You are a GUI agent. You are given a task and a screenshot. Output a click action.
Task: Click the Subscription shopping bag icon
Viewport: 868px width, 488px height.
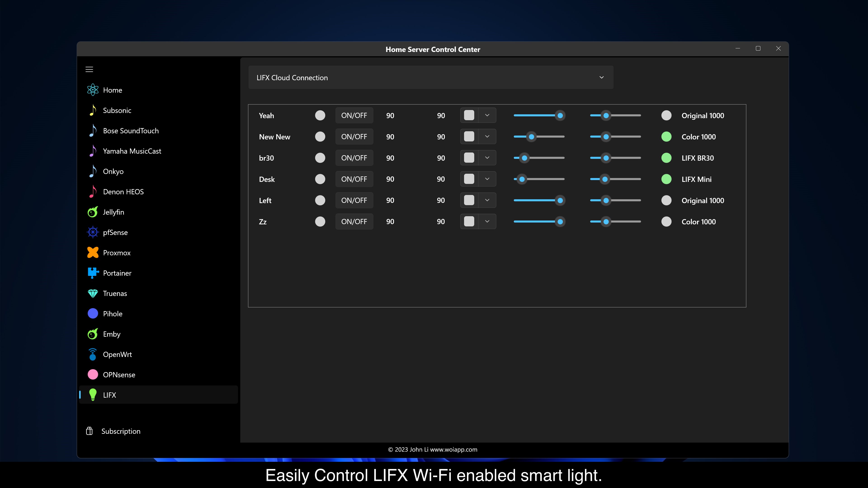[89, 431]
